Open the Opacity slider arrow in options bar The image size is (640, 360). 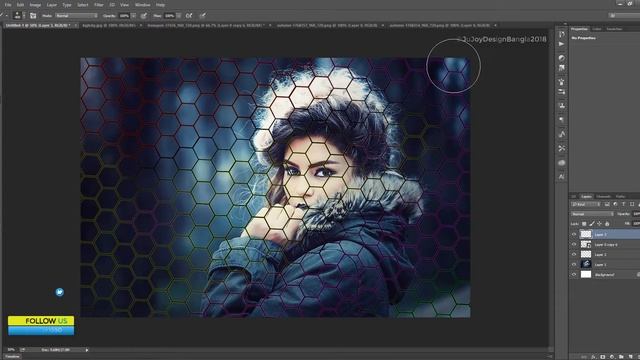(133, 16)
